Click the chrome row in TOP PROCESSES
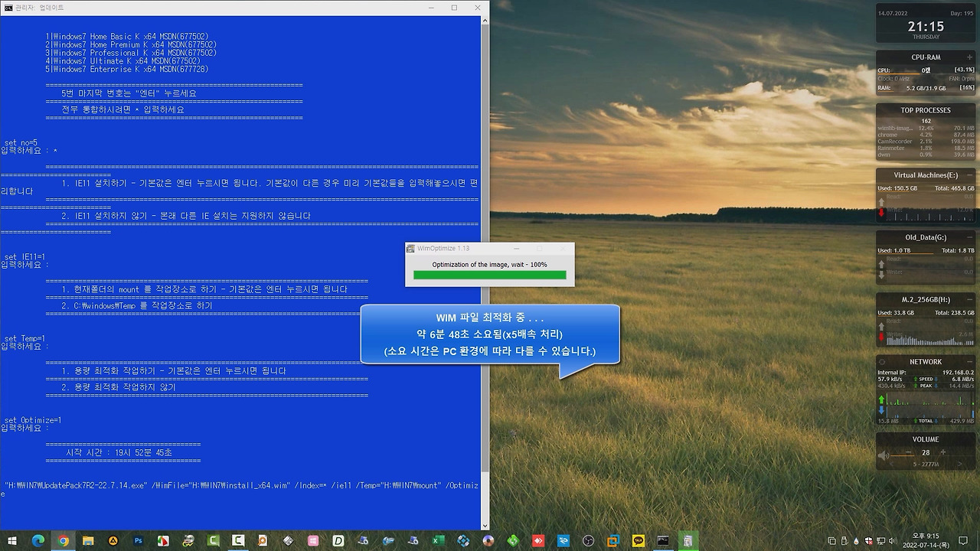Image resolution: width=980 pixels, height=551 pixels. (926, 135)
